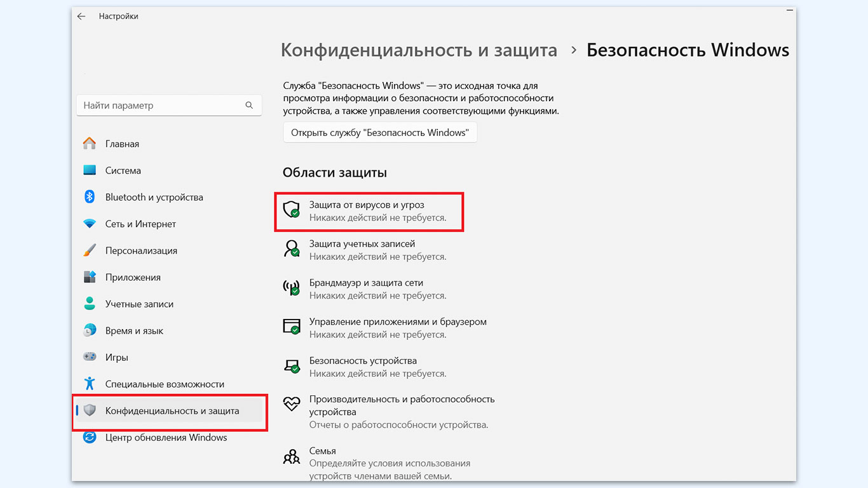Open Время и язык settings
Screen dimensions: 868x488
tap(168, 330)
